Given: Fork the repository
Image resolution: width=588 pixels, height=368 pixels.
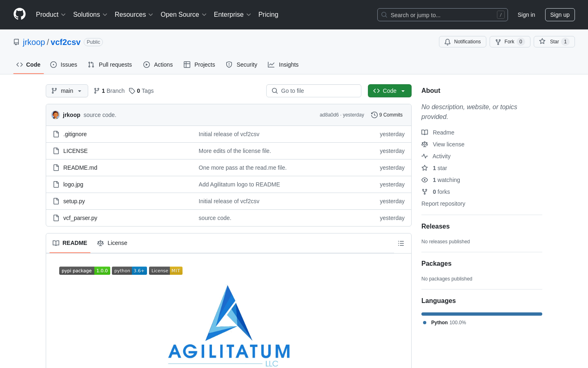Looking at the screenshot, I should (x=510, y=42).
